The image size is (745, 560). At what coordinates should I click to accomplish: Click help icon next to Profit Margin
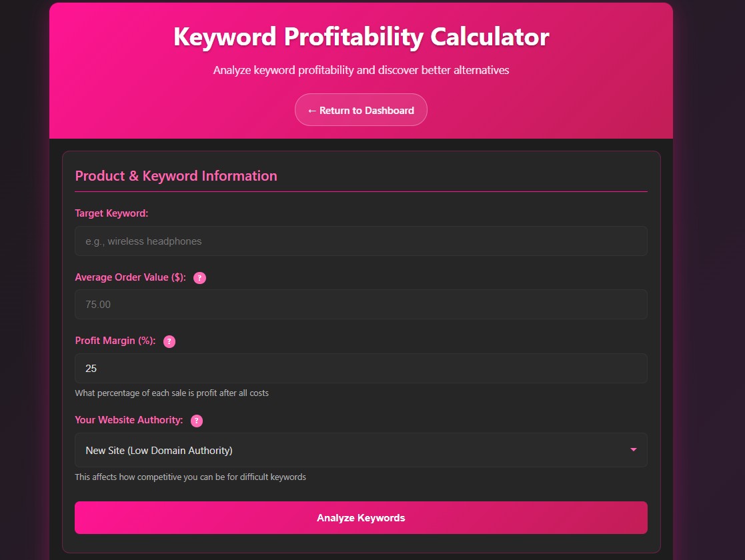169,341
